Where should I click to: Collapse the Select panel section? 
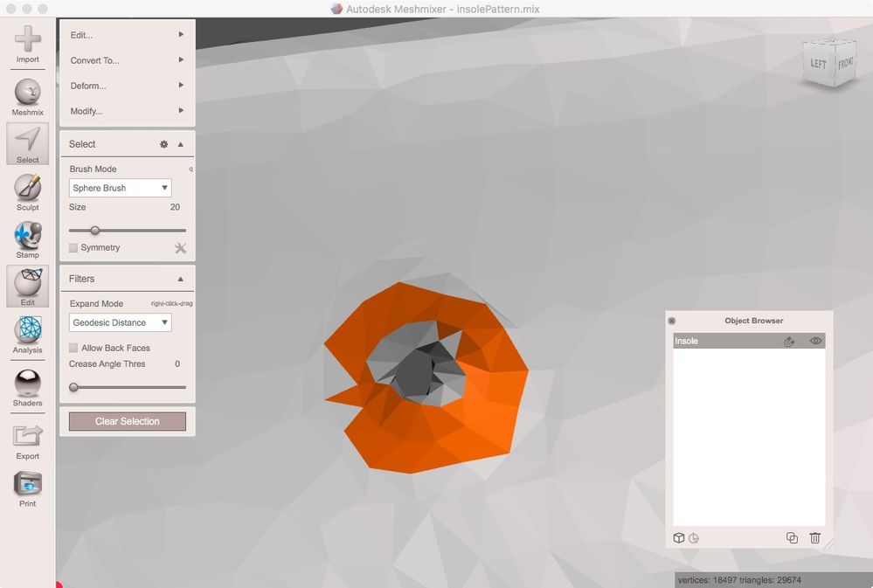pyautogui.click(x=180, y=144)
